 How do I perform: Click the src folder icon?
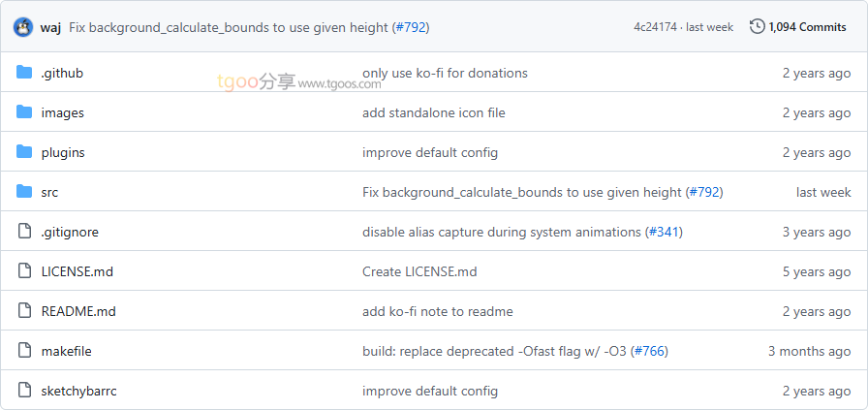[x=24, y=192]
